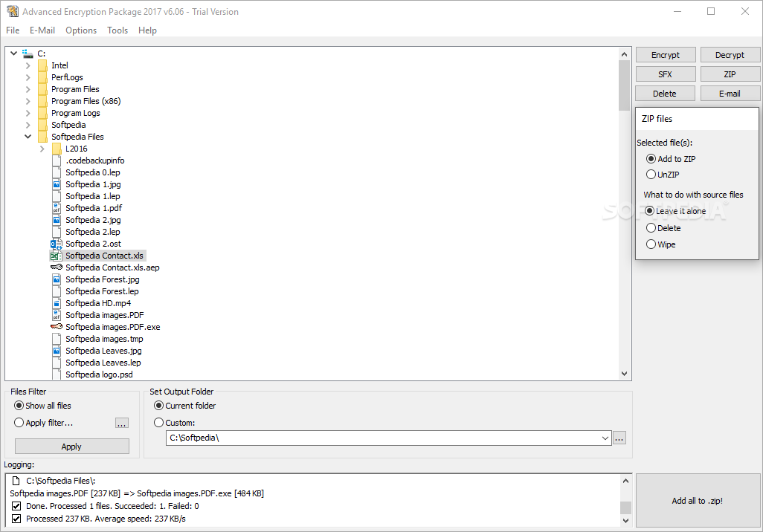Open the Help menu
The image size is (763, 532).
coord(147,30)
